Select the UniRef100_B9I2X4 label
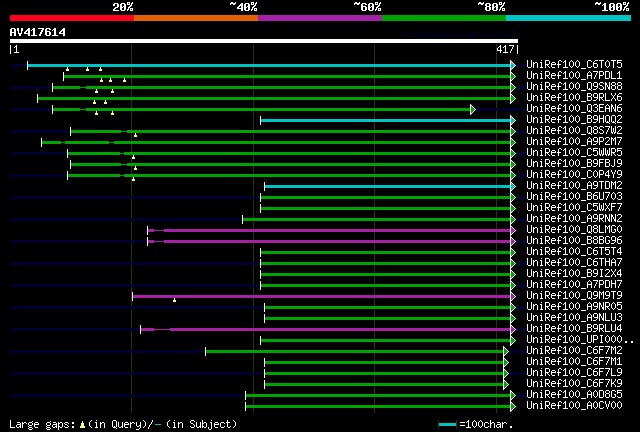640x432 pixels. coord(574,274)
